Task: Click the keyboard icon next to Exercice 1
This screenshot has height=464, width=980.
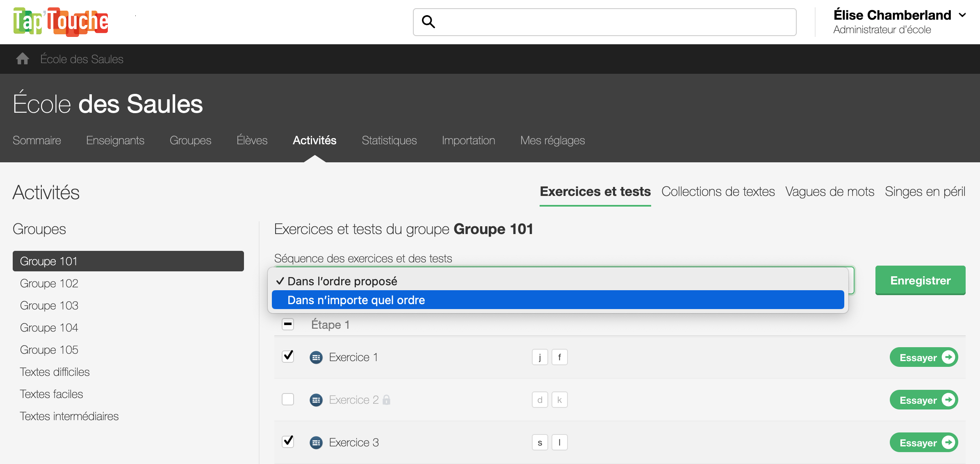Action: [316, 357]
